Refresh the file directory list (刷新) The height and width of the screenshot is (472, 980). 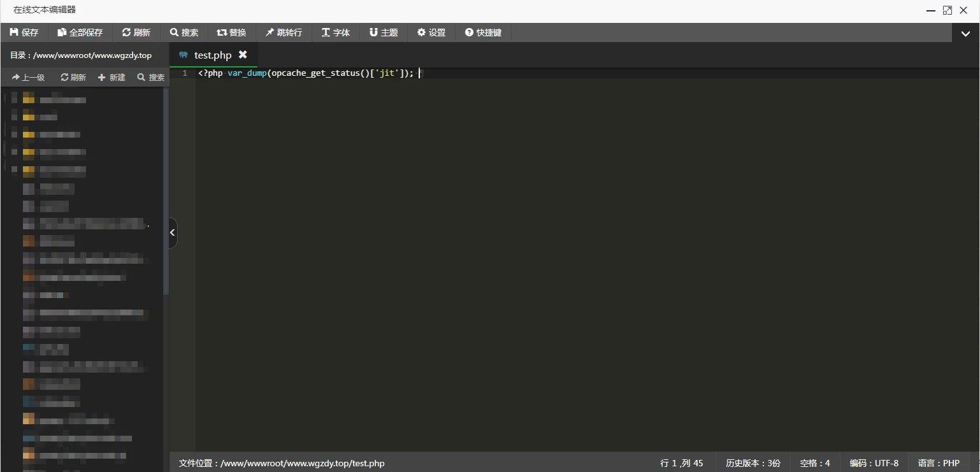pyautogui.click(x=73, y=77)
